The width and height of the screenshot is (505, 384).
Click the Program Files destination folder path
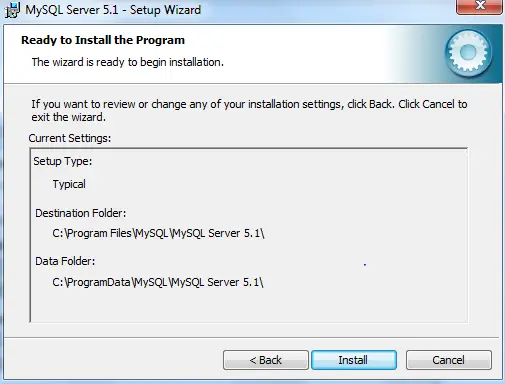pos(158,233)
